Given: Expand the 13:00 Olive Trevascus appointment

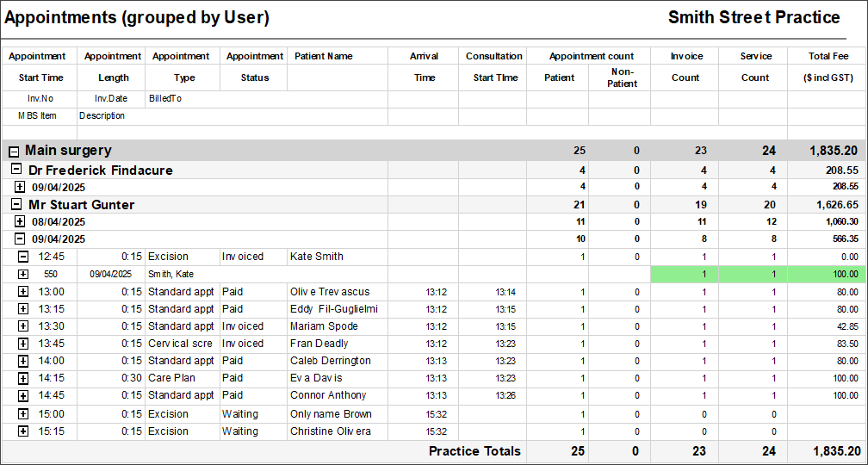Looking at the screenshot, I should point(23,292).
